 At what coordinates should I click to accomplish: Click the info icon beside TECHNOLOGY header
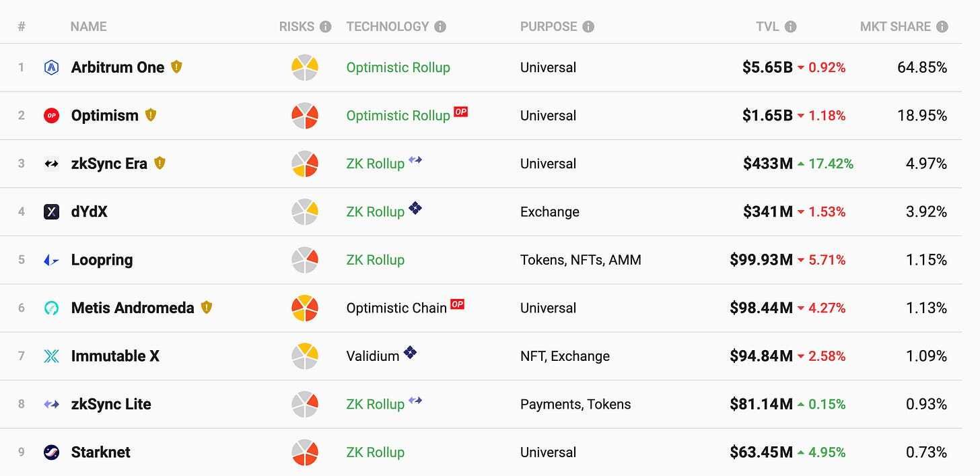pyautogui.click(x=440, y=27)
